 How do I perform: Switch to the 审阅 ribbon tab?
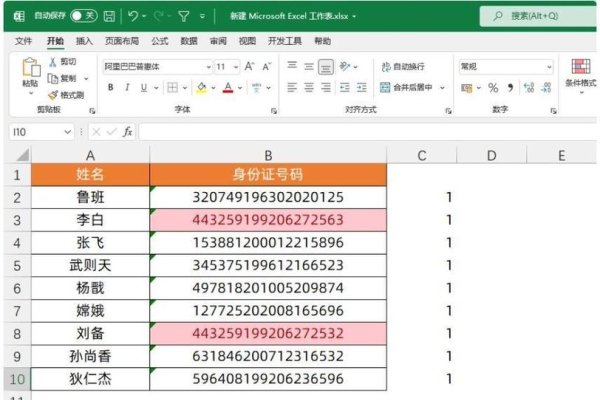pos(218,41)
